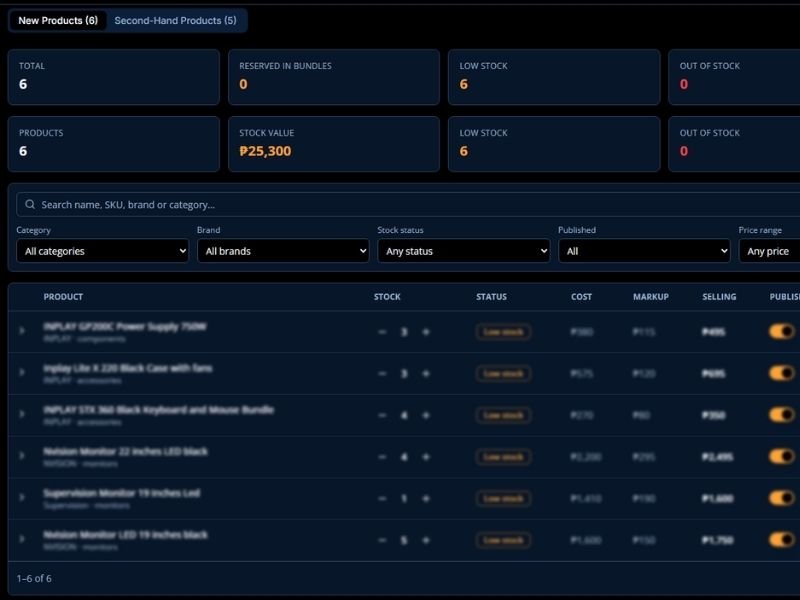
Task: Open the All brands dropdown
Action: coord(283,251)
